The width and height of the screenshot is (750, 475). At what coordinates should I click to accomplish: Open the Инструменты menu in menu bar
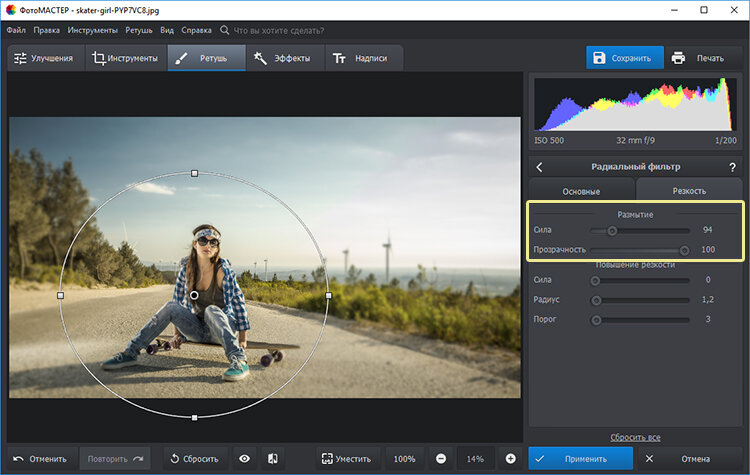[x=93, y=29]
